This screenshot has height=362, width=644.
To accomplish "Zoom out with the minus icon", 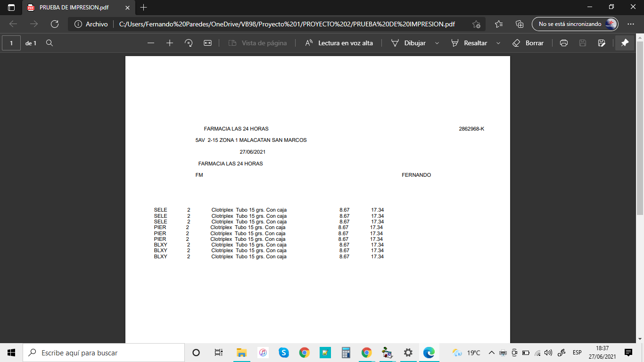I will 151,43.
